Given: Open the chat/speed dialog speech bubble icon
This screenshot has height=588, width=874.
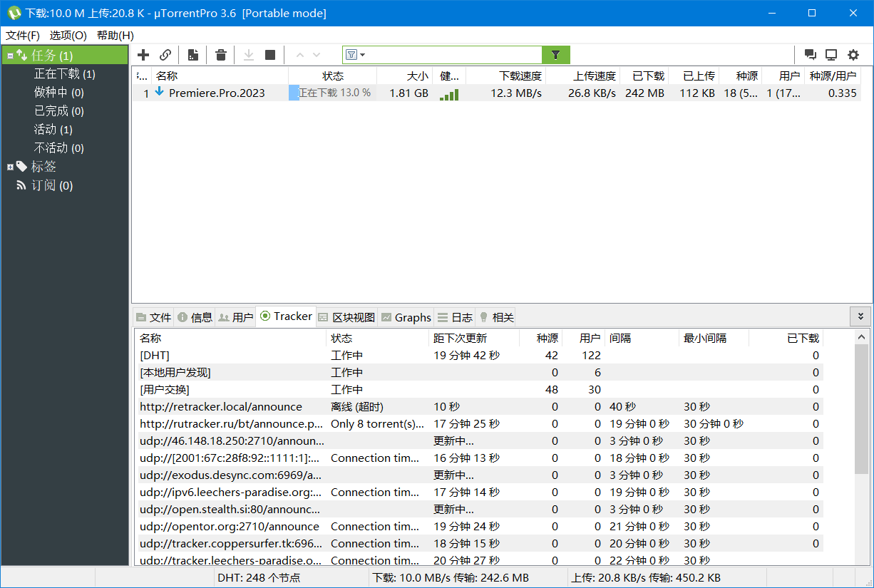Looking at the screenshot, I should point(810,54).
